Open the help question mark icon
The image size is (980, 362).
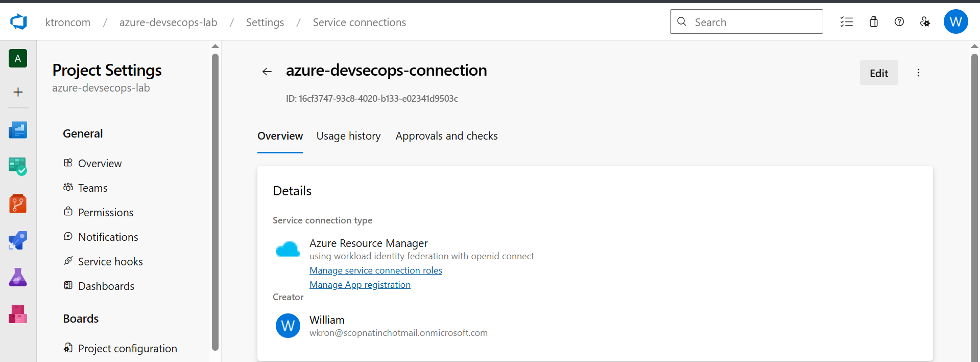[x=899, y=22]
